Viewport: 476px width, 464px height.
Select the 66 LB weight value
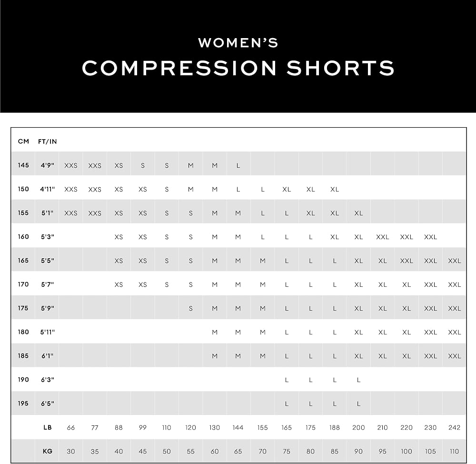tap(71, 427)
